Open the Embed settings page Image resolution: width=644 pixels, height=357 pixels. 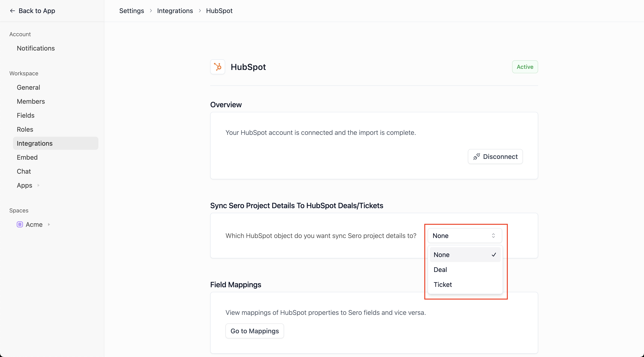[27, 157]
